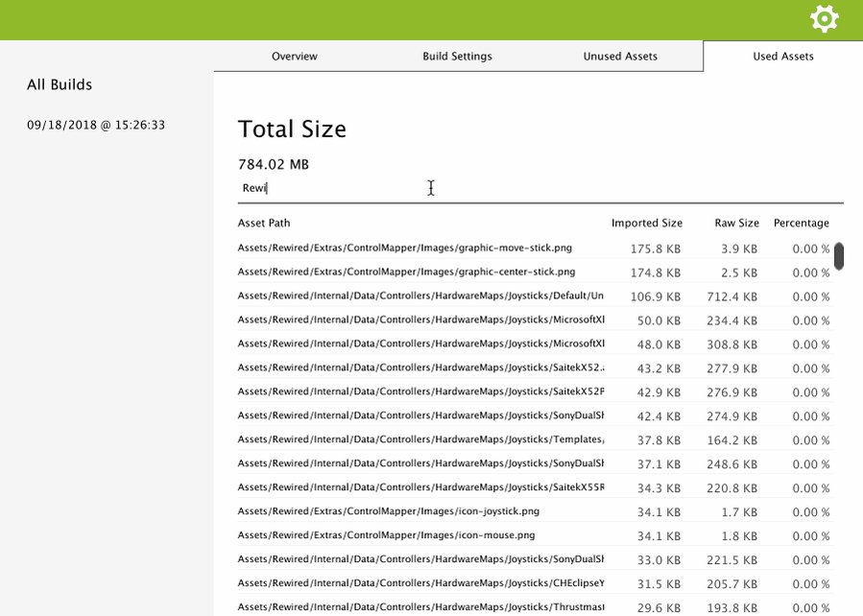
Task: Click the 3.9 KB raw size value
Action: click(x=739, y=249)
